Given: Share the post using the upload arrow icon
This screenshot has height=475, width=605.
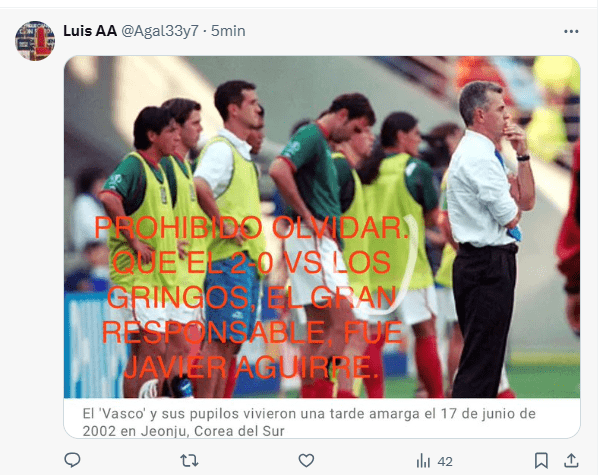Looking at the screenshot, I should [571, 460].
